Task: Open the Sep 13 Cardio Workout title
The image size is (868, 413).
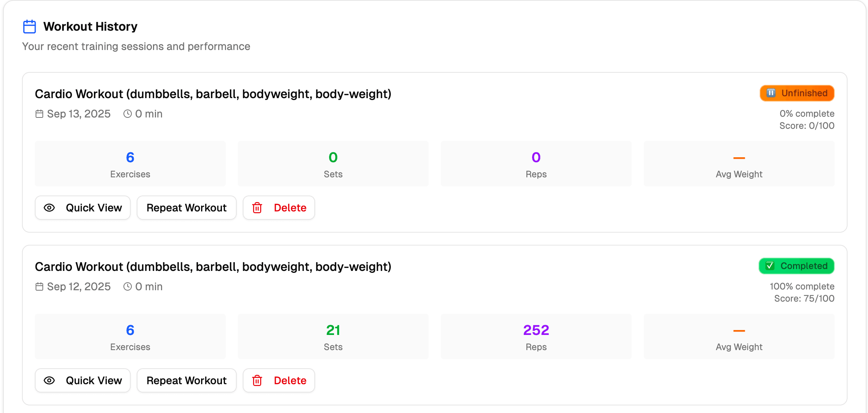Action: 213,94
